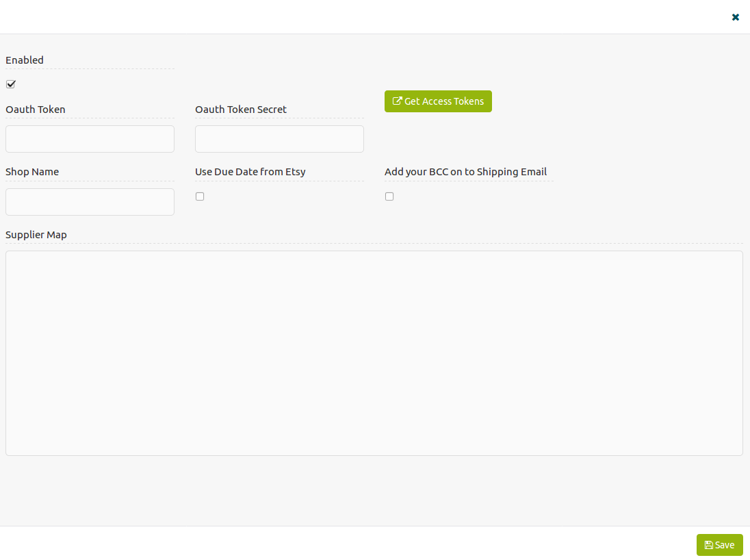Click the Oauth Token Secret label
The height and width of the screenshot is (560, 750).
(241, 109)
